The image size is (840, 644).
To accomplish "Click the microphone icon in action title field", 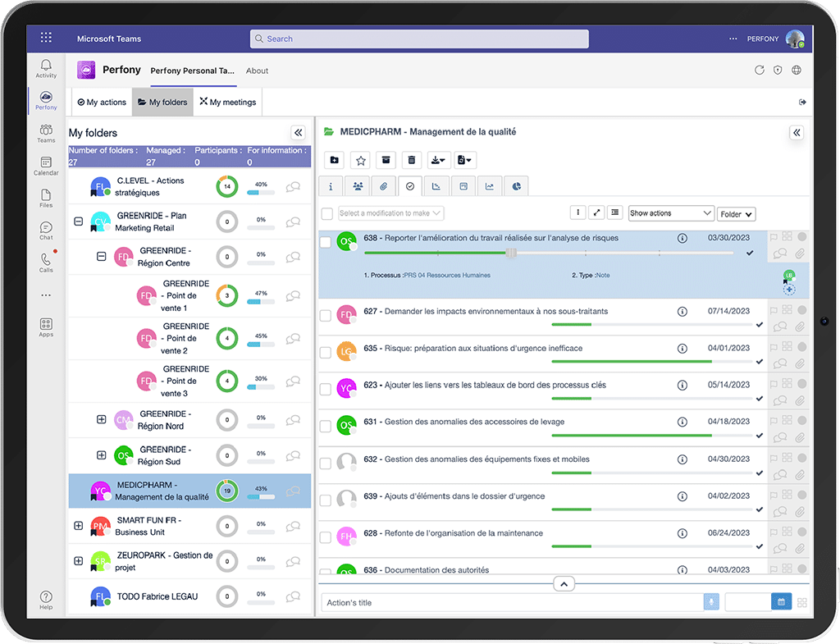I will (x=710, y=602).
